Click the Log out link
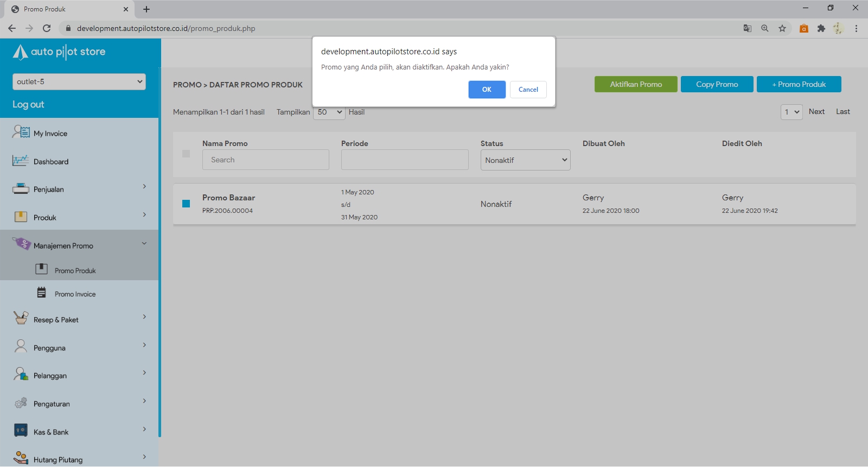 click(28, 104)
